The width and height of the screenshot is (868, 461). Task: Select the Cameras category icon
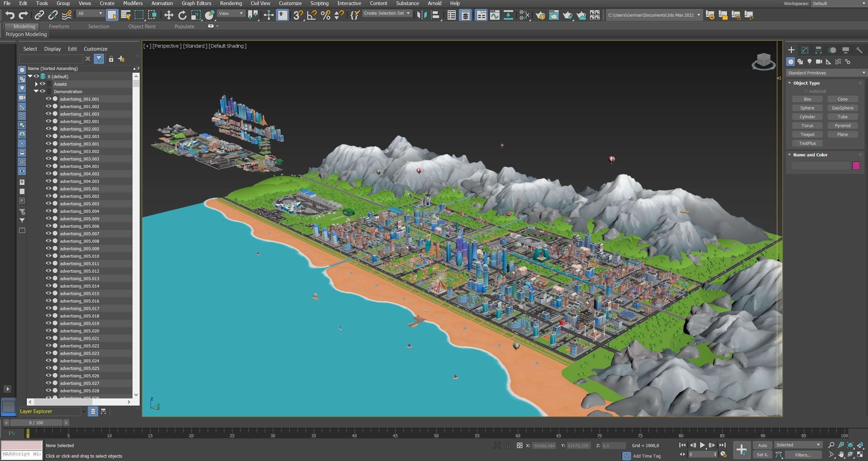pyautogui.click(x=819, y=62)
